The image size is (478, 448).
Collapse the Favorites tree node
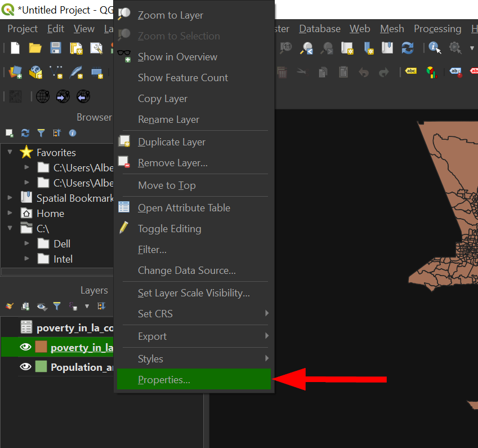tap(10, 152)
